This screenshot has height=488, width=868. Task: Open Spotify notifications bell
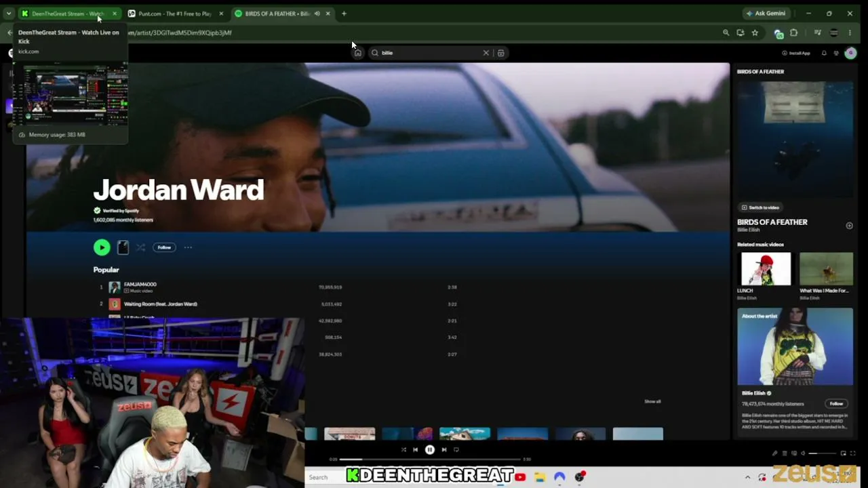[824, 53]
